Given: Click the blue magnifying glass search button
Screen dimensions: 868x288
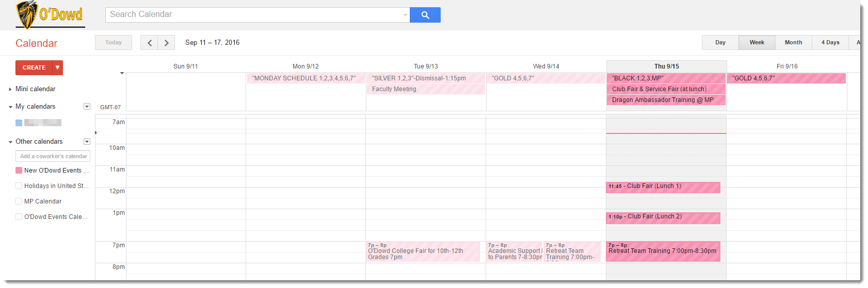Looking at the screenshot, I should tap(425, 15).
